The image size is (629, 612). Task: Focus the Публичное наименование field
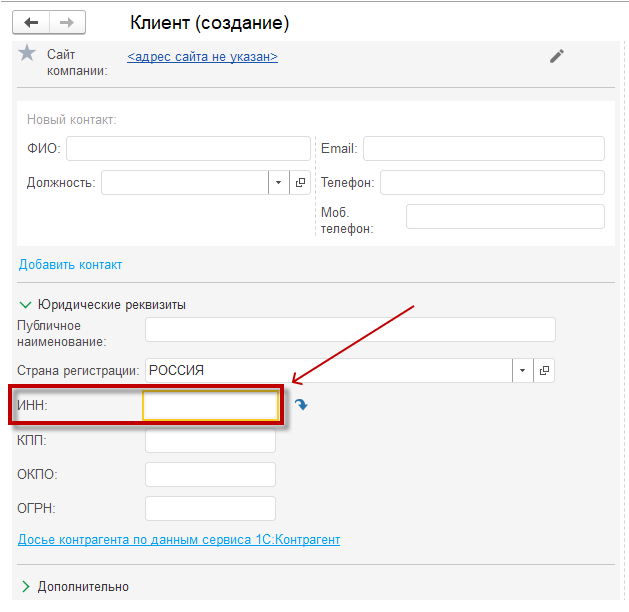350,329
